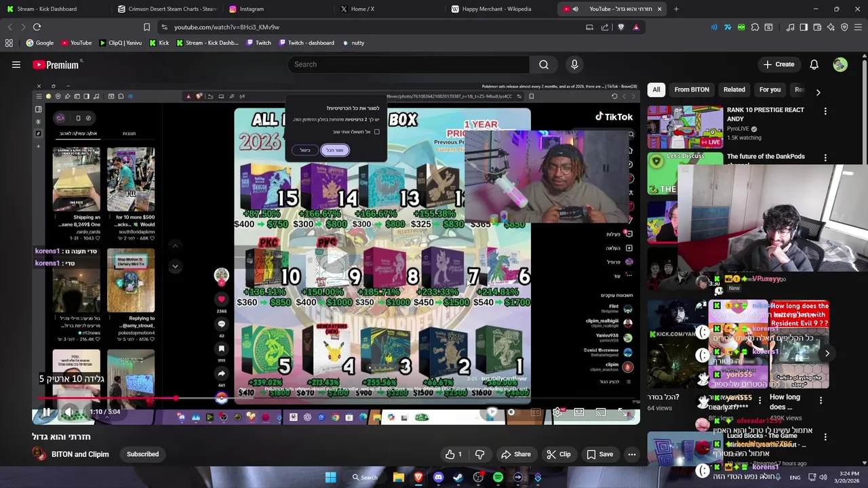Open Discord from the taskbar
The height and width of the screenshot is (488, 868).
pos(438,477)
